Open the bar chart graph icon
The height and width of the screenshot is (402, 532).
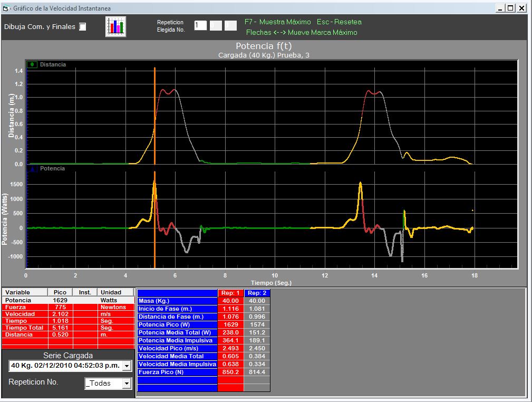[115, 26]
